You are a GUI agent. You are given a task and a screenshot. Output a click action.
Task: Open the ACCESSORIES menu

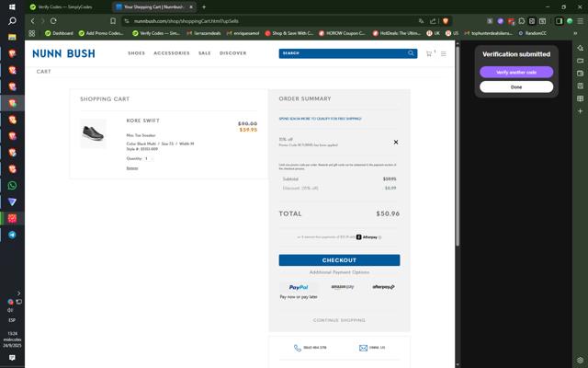tap(172, 53)
